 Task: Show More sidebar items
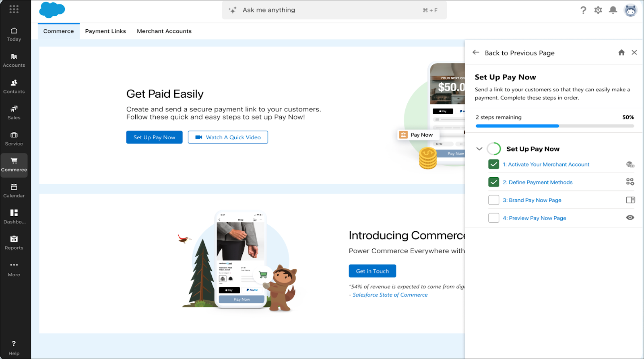point(14,269)
